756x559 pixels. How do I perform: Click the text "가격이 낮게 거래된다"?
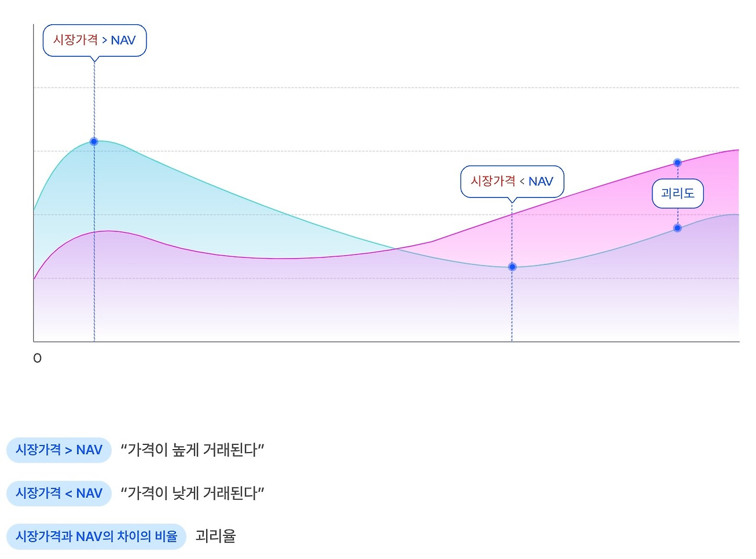click(192, 493)
